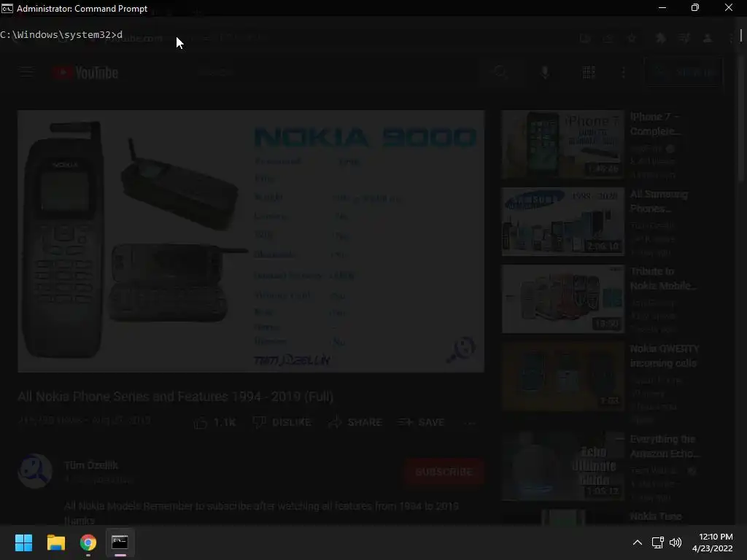Open the Tüm Özellik channel name link
Viewport: 747px width, 560px height.
click(x=91, y=465)
